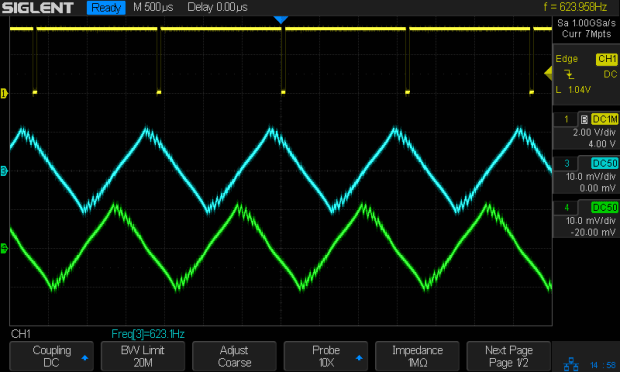Click the frequency counter f = 623.958Hz
Screen dimensions: 620x372
[x=575, y=7]
